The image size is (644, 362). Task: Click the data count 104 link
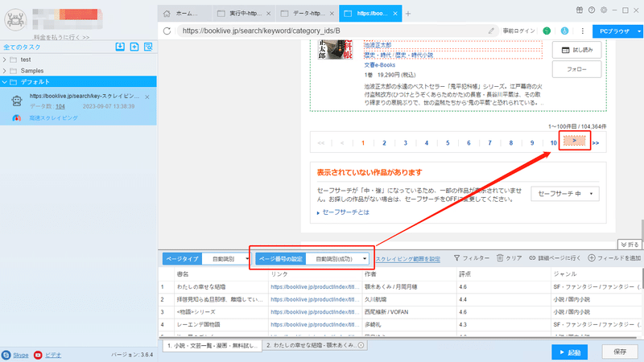tap(60, 106)
